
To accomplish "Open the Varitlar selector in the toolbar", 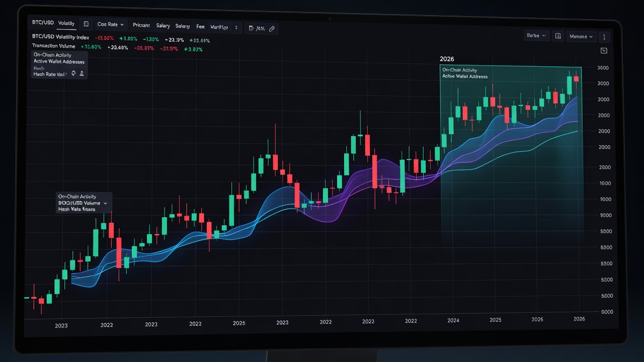I will (x=219, y=27).
